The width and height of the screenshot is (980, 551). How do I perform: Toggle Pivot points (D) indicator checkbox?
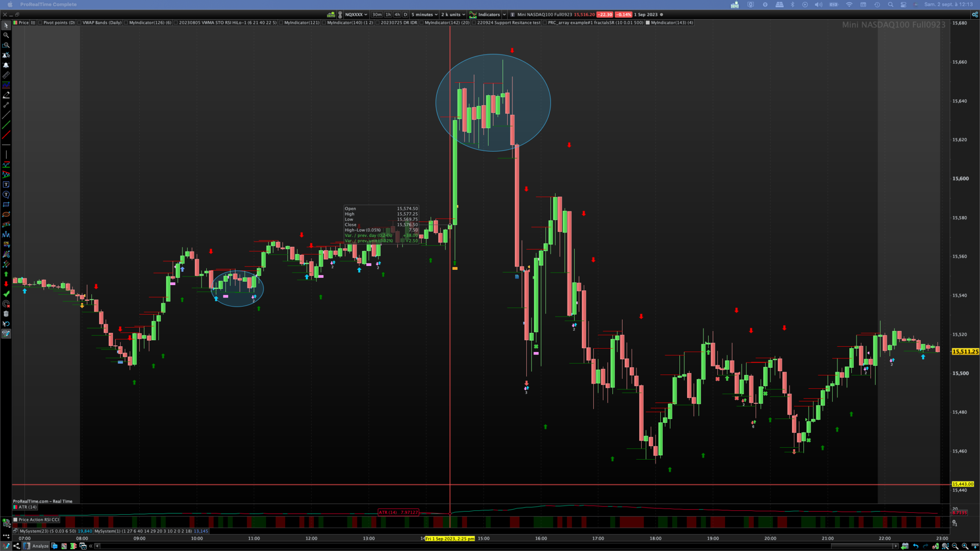(41, 22)
